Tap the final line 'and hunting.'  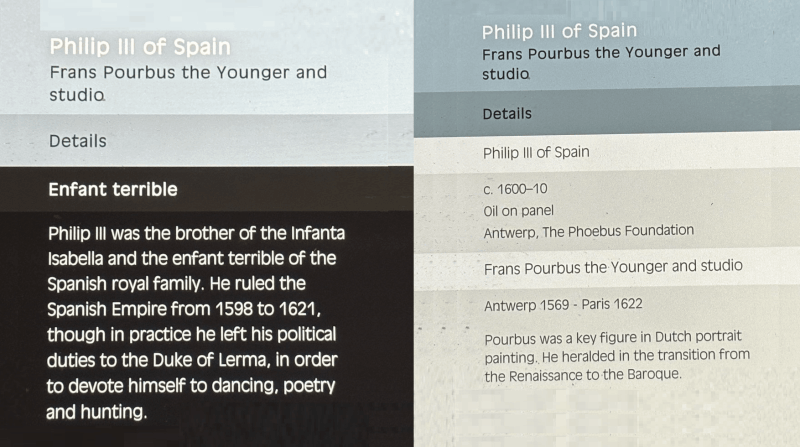[96, 412]
